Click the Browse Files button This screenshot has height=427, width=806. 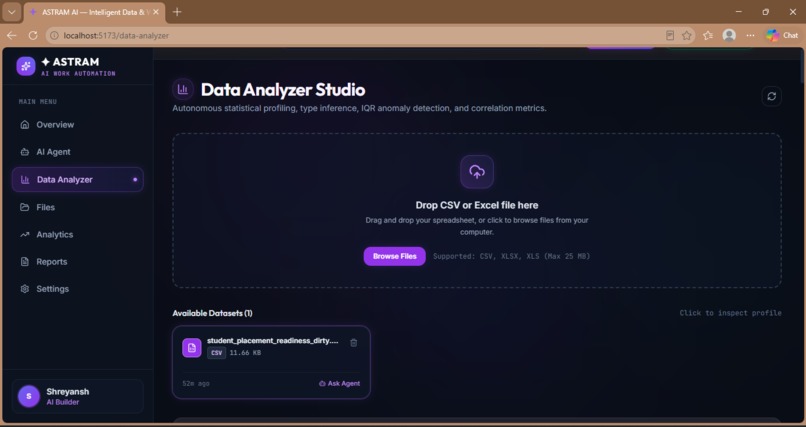(394, 256)
